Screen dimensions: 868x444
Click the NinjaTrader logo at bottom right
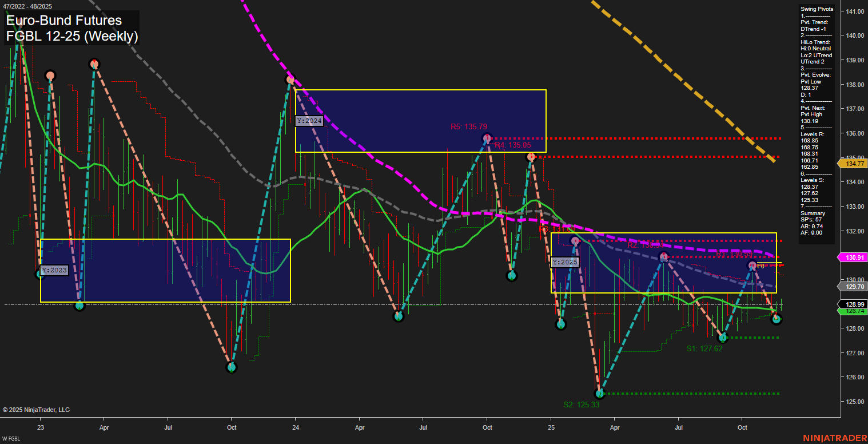point(835,438)
